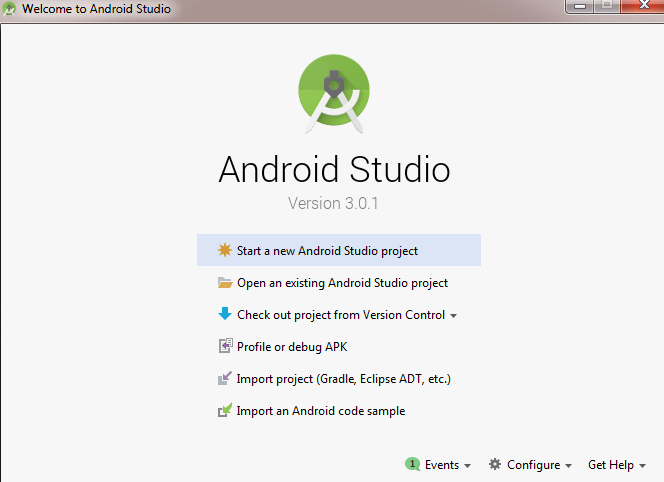
Task: Click the Welcome to Android Studio title
Action: click(x=97, y=9)
